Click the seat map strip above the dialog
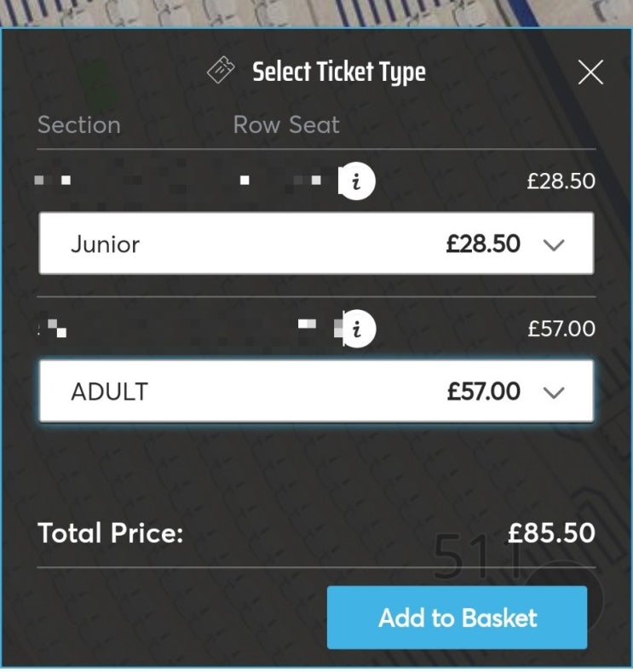 tap(316, 13)
